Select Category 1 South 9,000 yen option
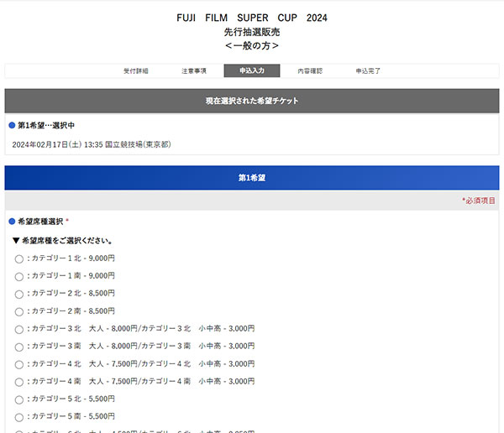The width and height of the screenshot is (504, 433). click(19, 276)
